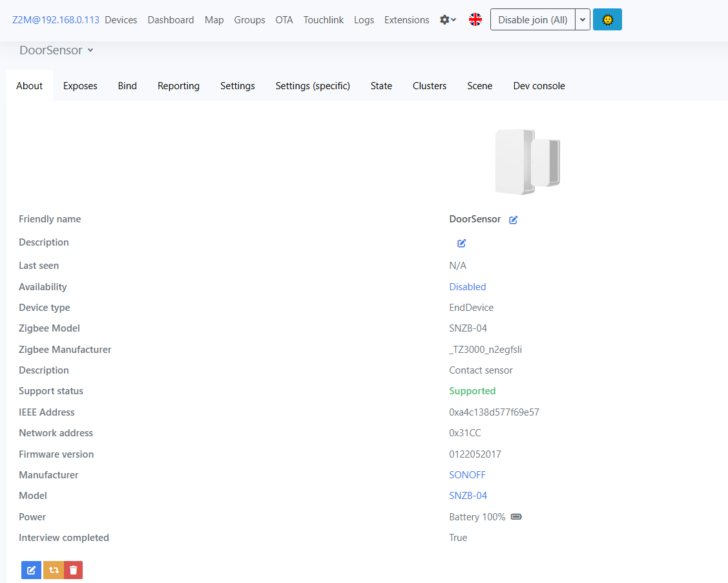Screen dimensions: 728x583
Task: Navigate to Groups
Action: (249, 20)
